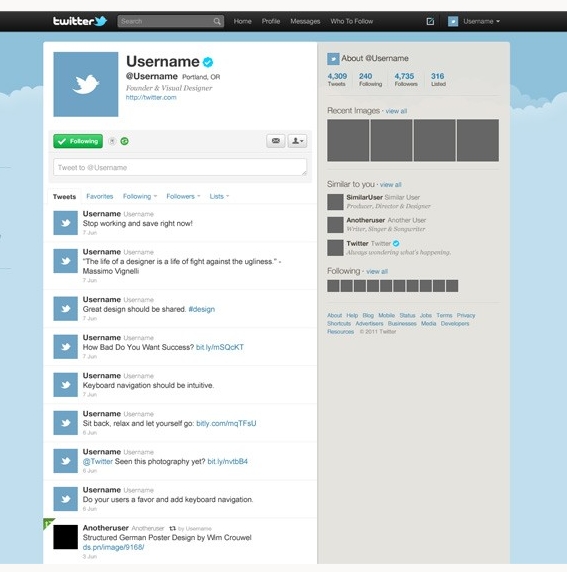The image size is (567, 572).
Task: Click the first avatar in Following grid
Action: point(333,286)
